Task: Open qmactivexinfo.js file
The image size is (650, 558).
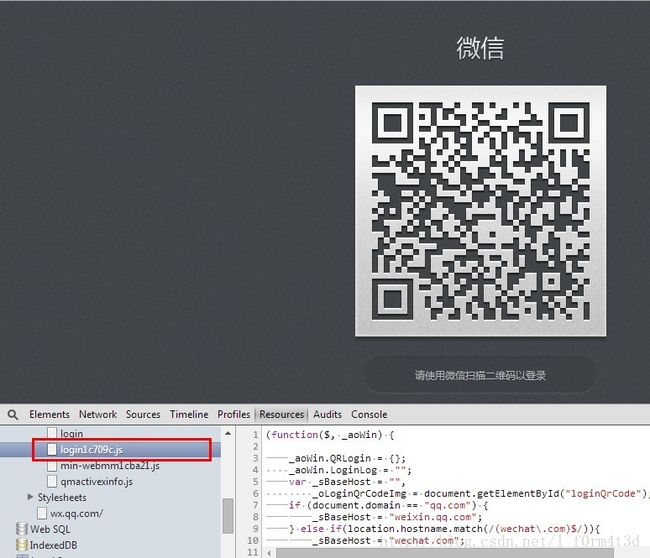Action: tap(97, 481)
